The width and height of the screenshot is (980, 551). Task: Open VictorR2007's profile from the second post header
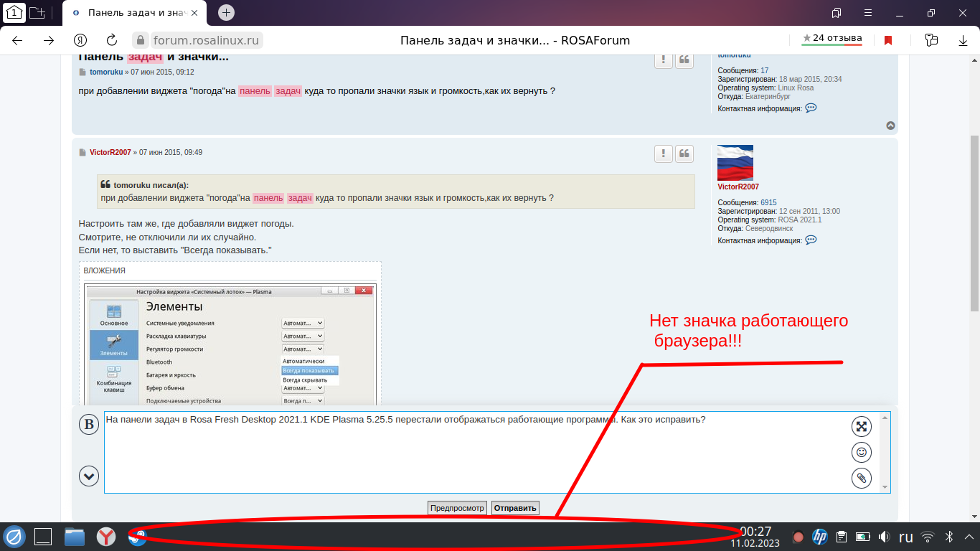tap(110, 153)
